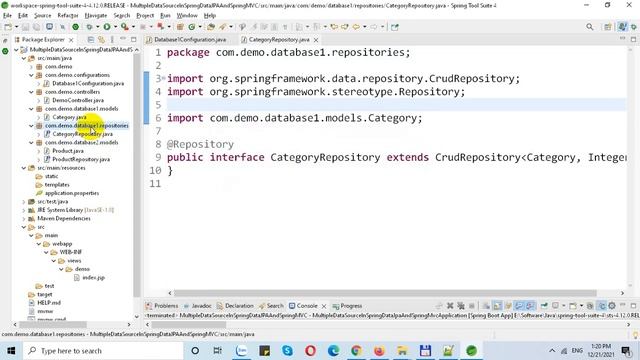Collapse the MultipleDataSource project node
The height and width of the screenshot is (360, 640).
coord(16,50)
